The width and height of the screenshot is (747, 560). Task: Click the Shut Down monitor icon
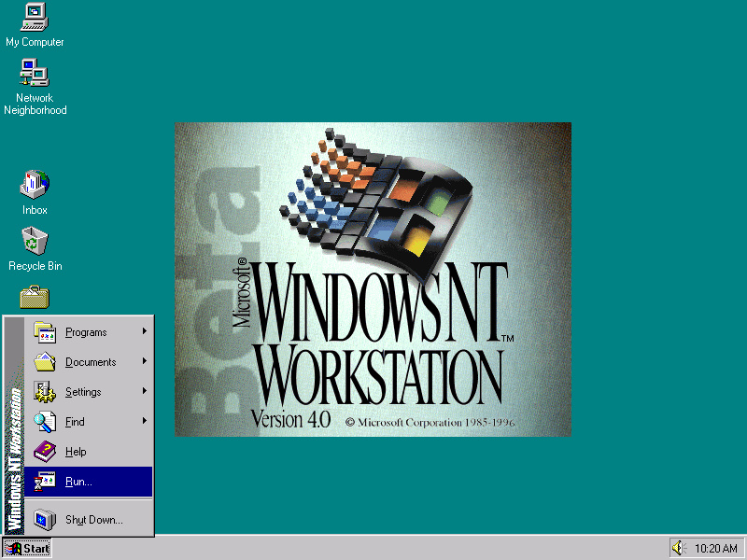tap(44, 519)
